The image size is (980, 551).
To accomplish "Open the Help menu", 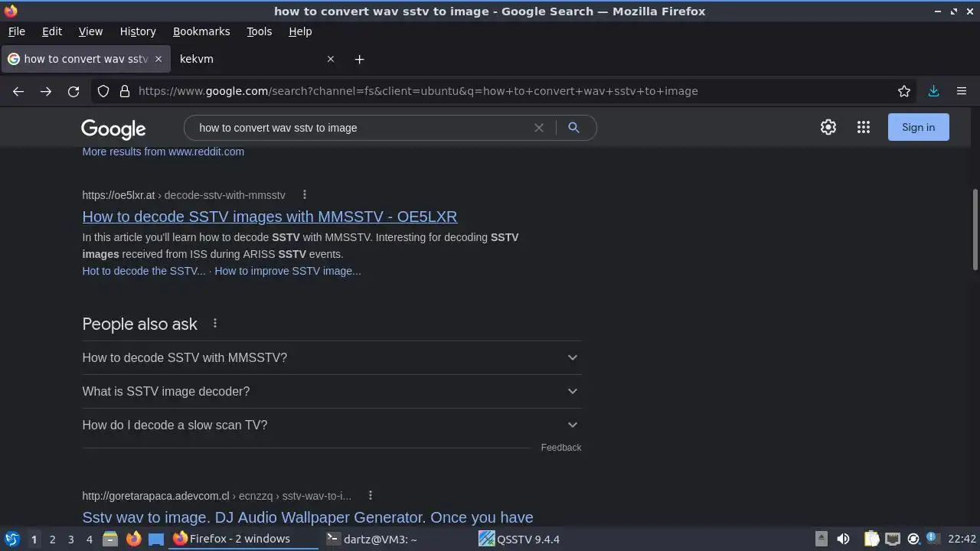I will [x=300, y=31].
